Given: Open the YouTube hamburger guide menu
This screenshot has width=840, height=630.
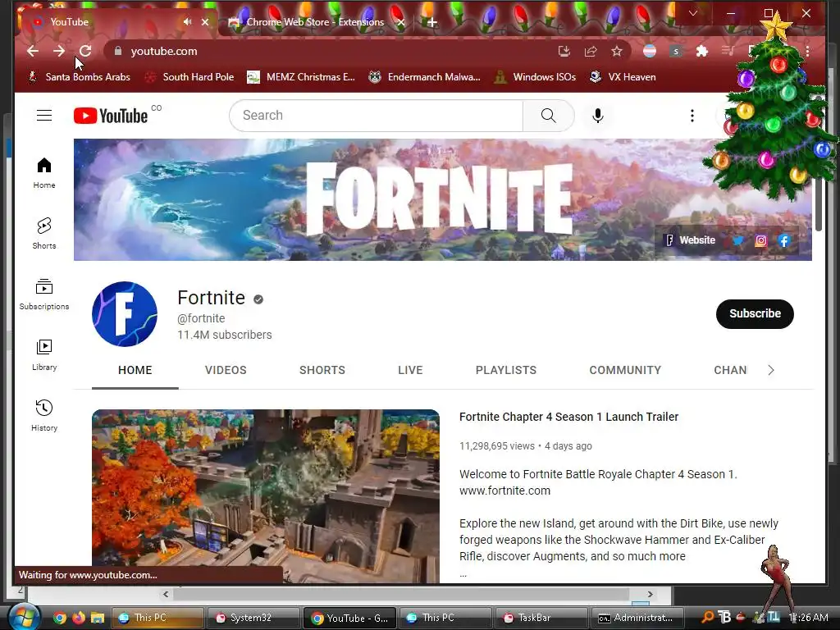Looking at the screenshot, I should click(44, 115).
